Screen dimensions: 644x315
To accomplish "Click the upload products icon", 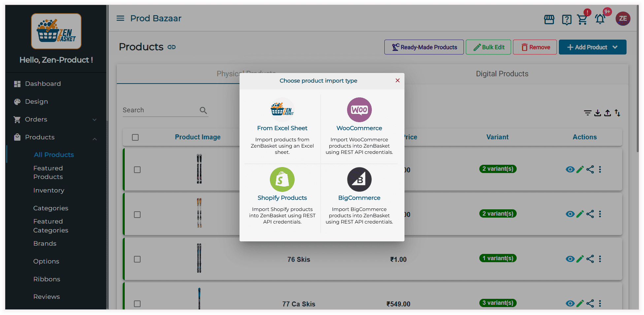I will [607, 113].
